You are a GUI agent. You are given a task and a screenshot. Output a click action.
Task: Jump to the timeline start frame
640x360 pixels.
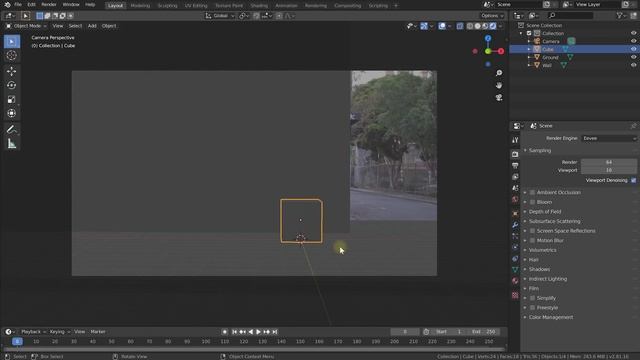[x=234, y=332]
